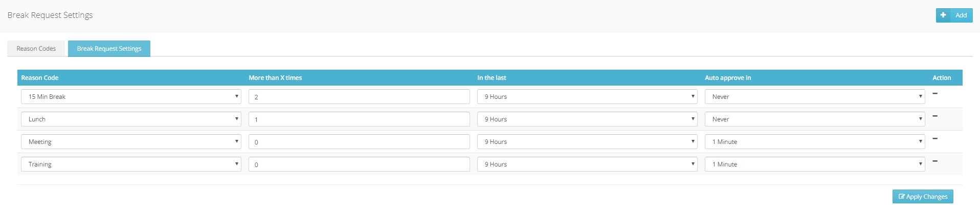
Task: Expand the Meeting reason code dropdown
Action: click(x=131, y=142)
